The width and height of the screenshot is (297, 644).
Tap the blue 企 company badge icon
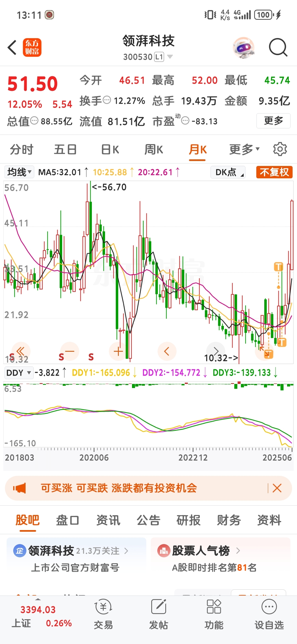point(20,551)
